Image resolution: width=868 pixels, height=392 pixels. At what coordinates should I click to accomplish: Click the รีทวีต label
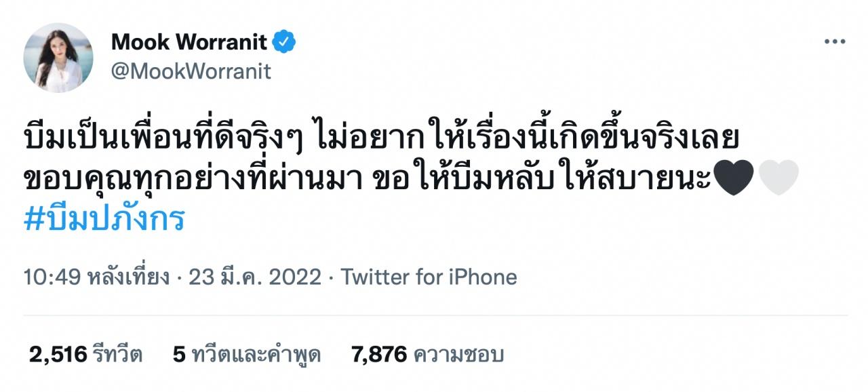pos(119,354)
